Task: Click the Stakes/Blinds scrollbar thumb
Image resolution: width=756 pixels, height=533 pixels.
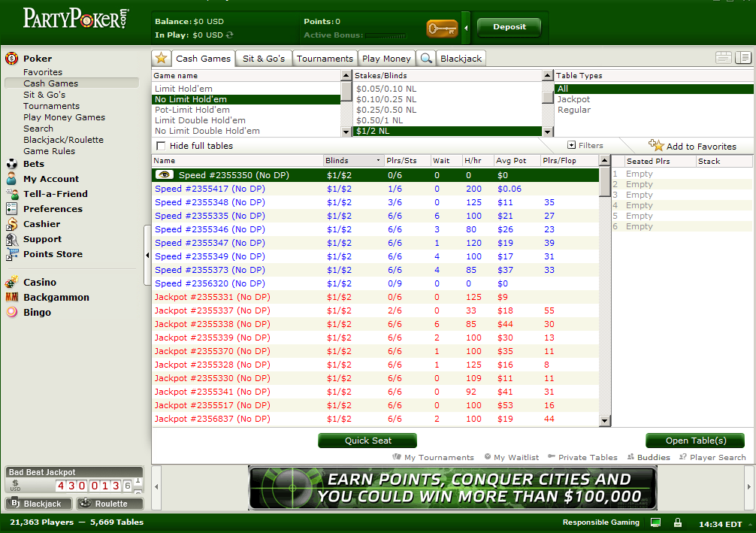Action: 547,98
